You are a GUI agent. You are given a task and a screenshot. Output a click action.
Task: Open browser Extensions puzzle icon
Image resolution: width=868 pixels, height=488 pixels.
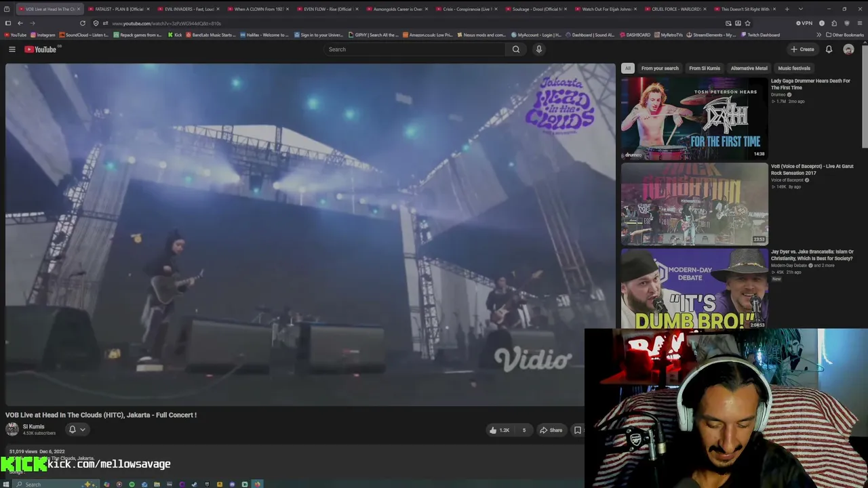(x=834, y=23)
